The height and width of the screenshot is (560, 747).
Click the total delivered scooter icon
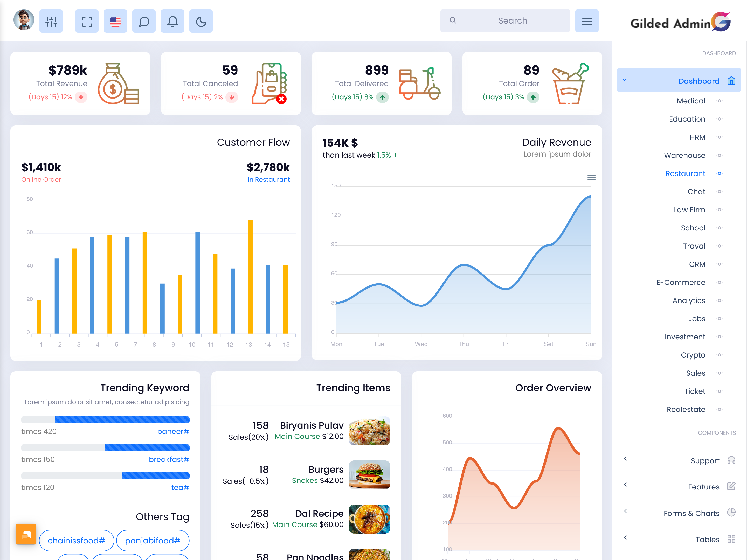tap(418, 82)
